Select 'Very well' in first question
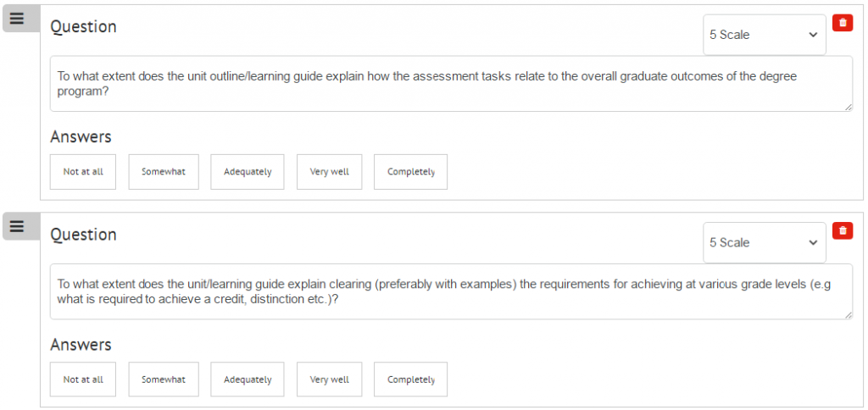The height and width of the screenshot is (410, 868). click(329, 172)
